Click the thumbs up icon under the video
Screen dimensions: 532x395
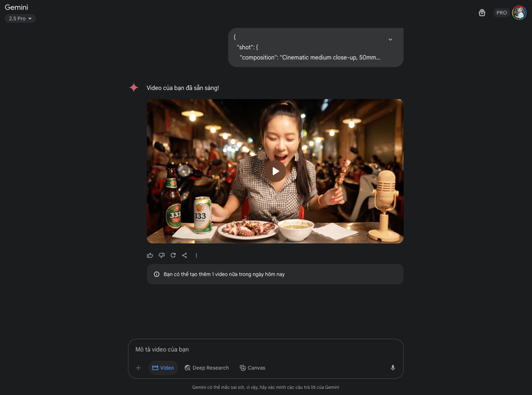[150, 255]
